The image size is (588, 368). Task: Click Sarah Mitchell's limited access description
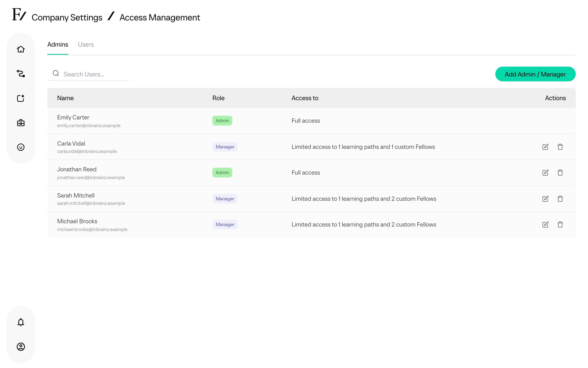(364, 199)
